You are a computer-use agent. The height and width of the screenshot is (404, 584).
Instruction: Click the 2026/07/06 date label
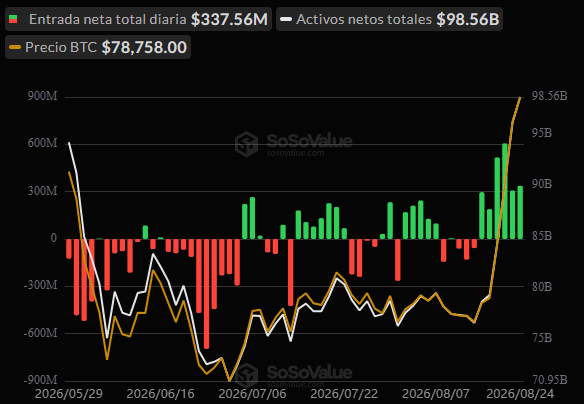(x=253, y=394)
